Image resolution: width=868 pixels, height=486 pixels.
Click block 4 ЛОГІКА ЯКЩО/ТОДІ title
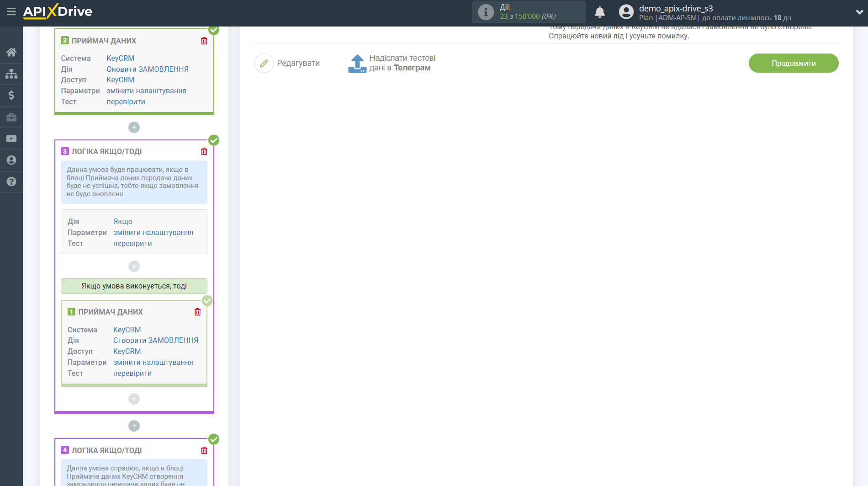(106, 450)
